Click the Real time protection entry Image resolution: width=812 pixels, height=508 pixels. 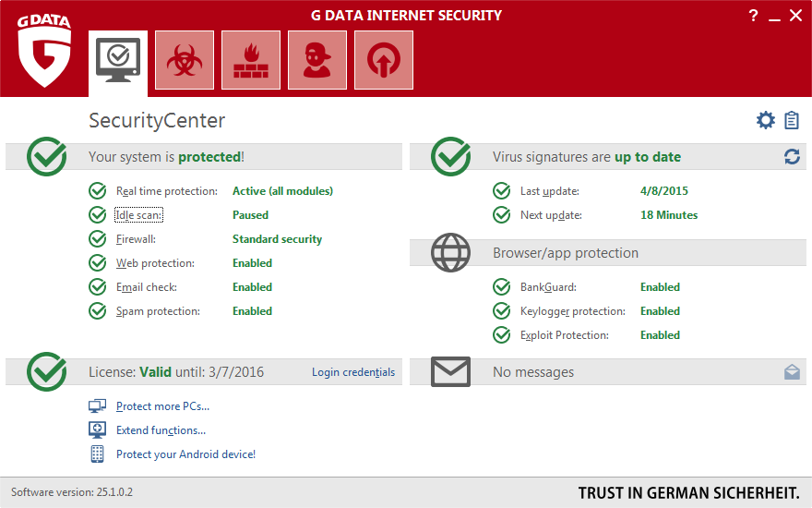(x=166, y=191)
